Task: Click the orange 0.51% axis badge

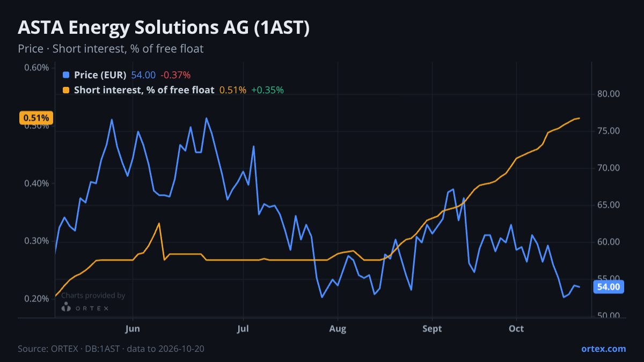Action: coord(36,118)
